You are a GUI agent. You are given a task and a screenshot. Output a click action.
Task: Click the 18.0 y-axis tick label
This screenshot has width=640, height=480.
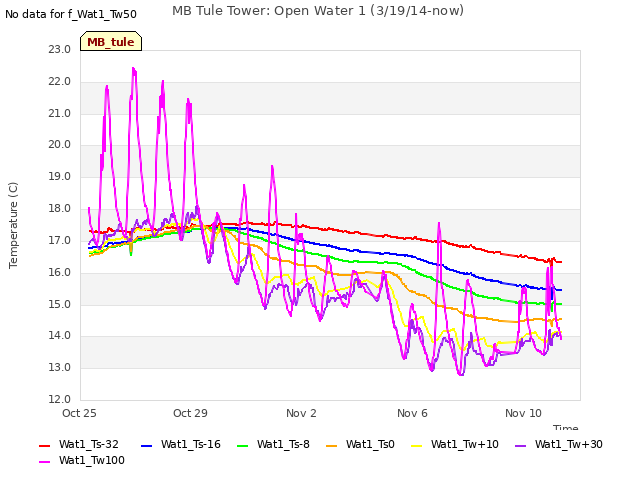pyautogui.click(x=60, y=209)
